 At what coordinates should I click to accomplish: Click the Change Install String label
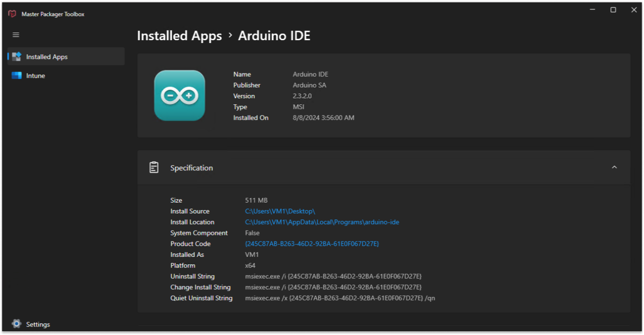[x=200, y=287]
